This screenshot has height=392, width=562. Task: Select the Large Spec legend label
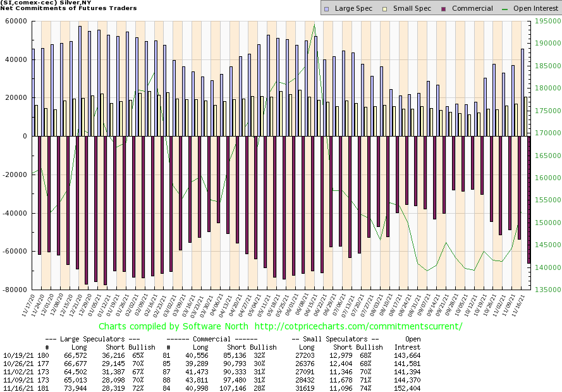[355, 8]
